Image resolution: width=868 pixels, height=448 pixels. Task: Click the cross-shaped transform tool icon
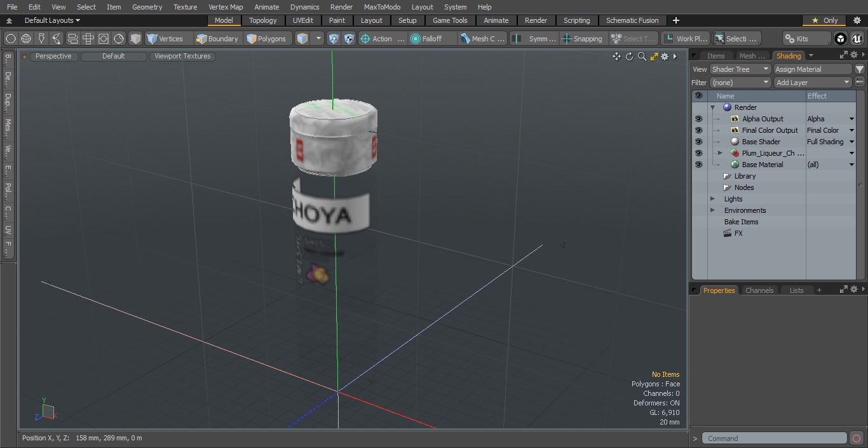coord(88,39)
